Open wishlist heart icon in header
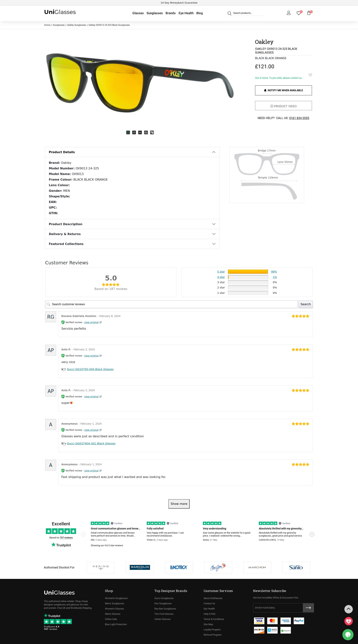358x644 pixels. coord(299,13)
